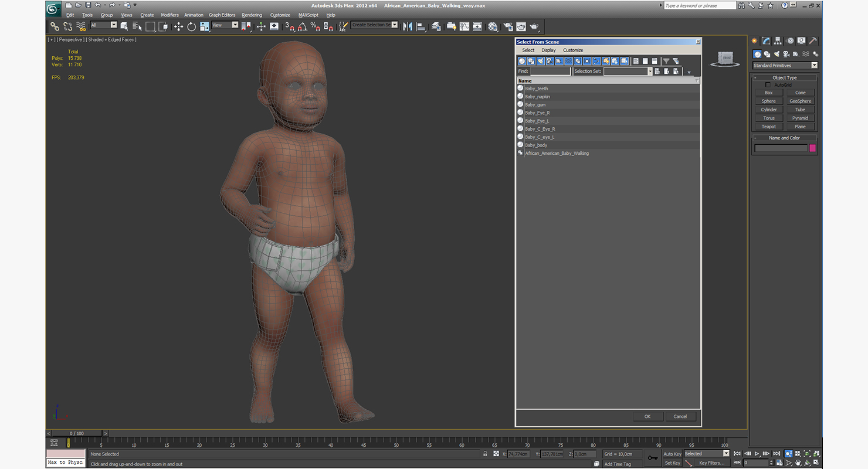Toggle Angle Snap in main toolbar
This screenshot has width=868, height=469.
tap(302, 26)
